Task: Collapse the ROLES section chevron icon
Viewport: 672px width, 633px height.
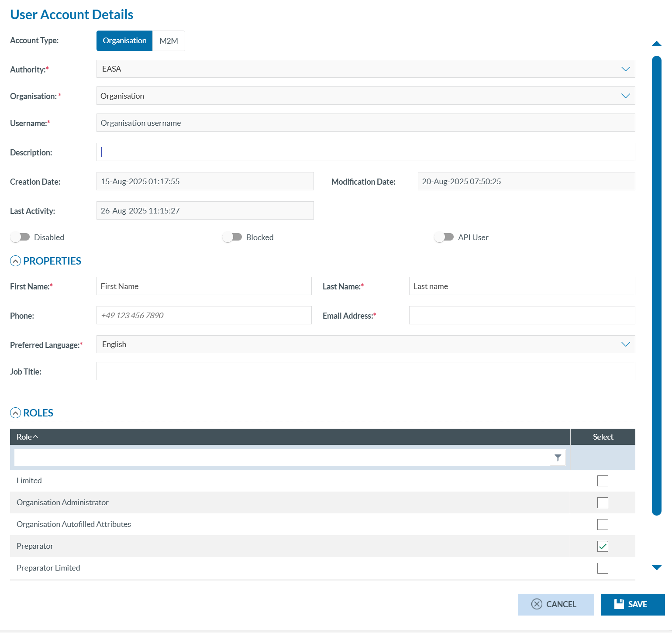Action: tap(15, 413)
